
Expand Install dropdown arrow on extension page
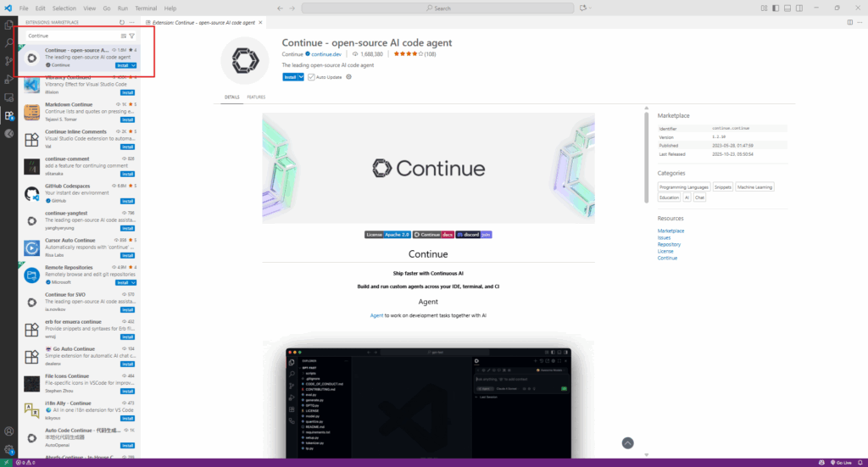point(301,77)
